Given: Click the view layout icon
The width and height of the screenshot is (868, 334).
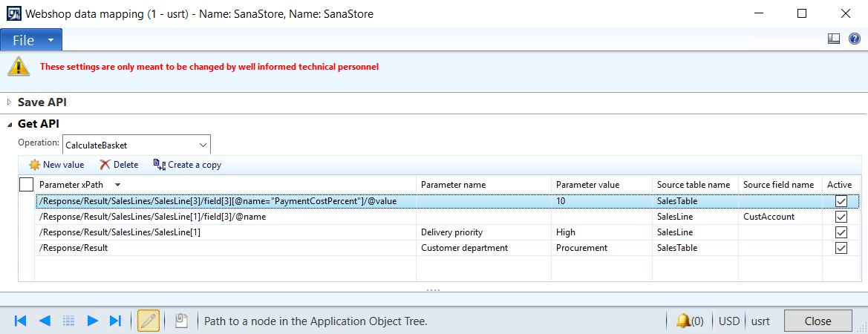Looking at the screenshot, I should pyautogui.click(x=834, y=39).
